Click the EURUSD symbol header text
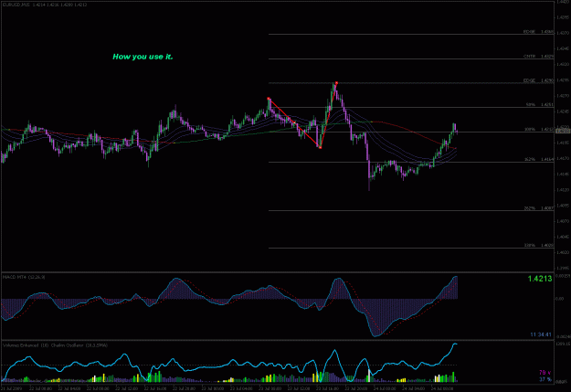This screenshot has height=392, width=571. [45, 5]
